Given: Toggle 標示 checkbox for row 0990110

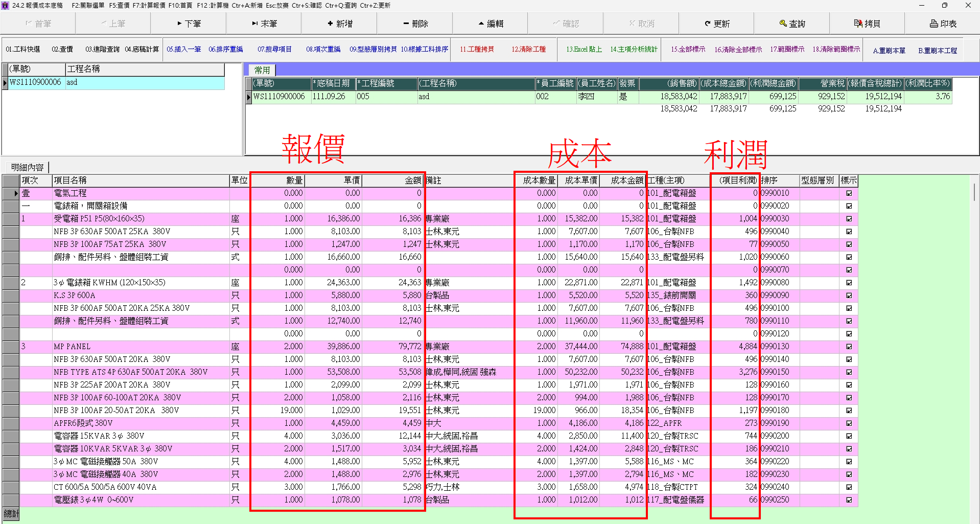Looking at the screenshot, I should click(x=849, y=321).
